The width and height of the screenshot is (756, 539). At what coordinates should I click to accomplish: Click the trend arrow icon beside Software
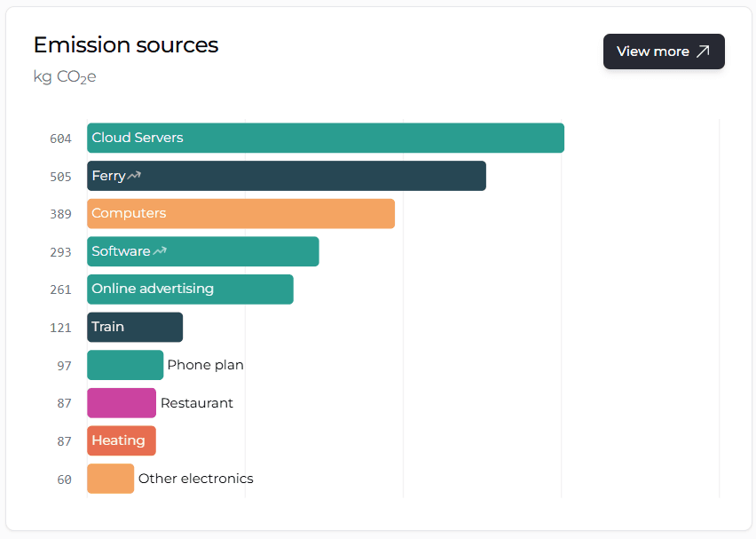coord(158,251)
